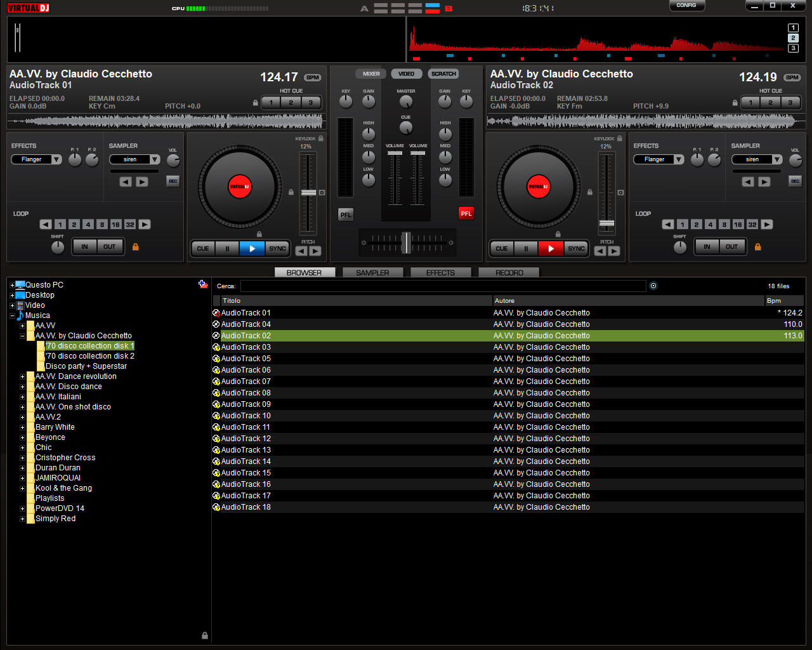Double right loop with right arrow

click(767, 225)
